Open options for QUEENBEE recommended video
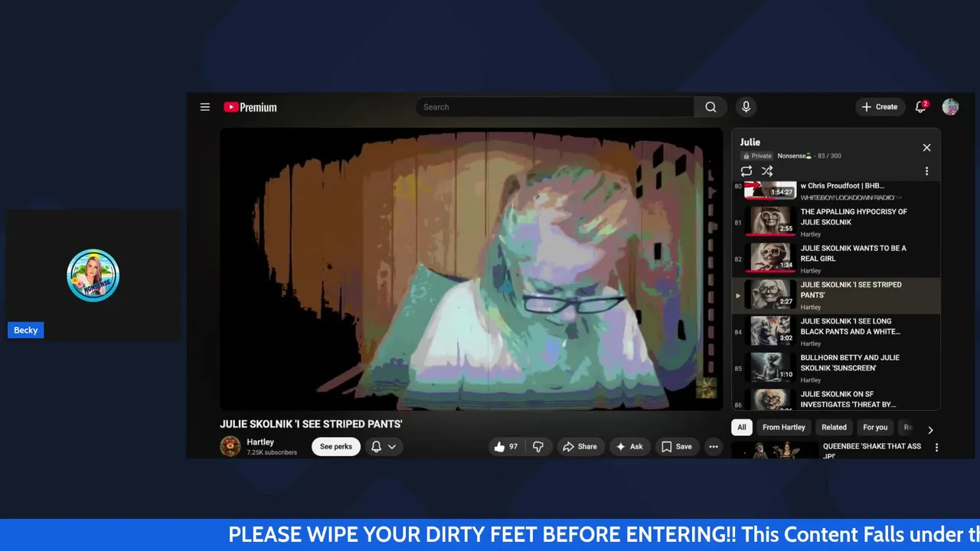 pyautogui.click(x=936, y=447)
